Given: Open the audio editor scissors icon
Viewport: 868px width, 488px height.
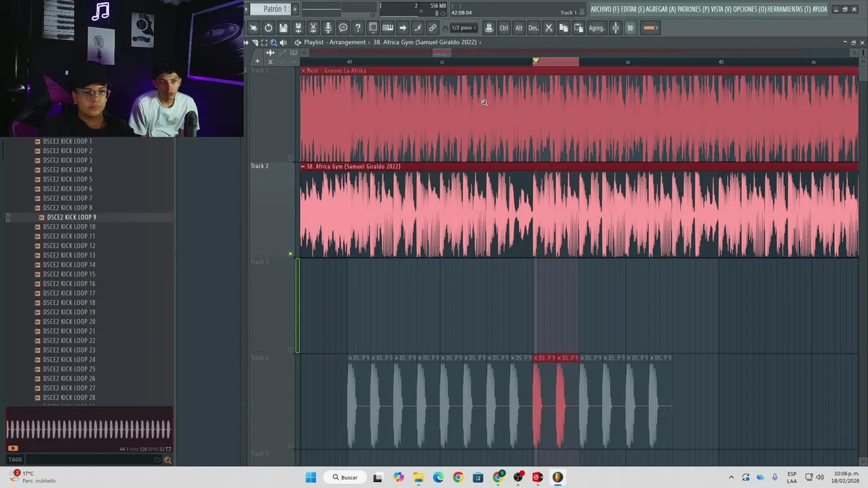Looking at the screenshot, I should pos(313,28).
